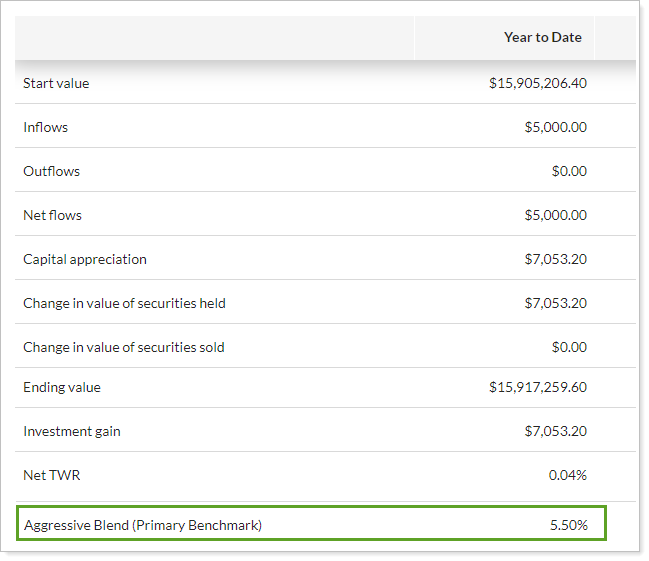Click the Outflows $0.00 amount
This screenshot has height=561, width=649.
pos(569,171)
